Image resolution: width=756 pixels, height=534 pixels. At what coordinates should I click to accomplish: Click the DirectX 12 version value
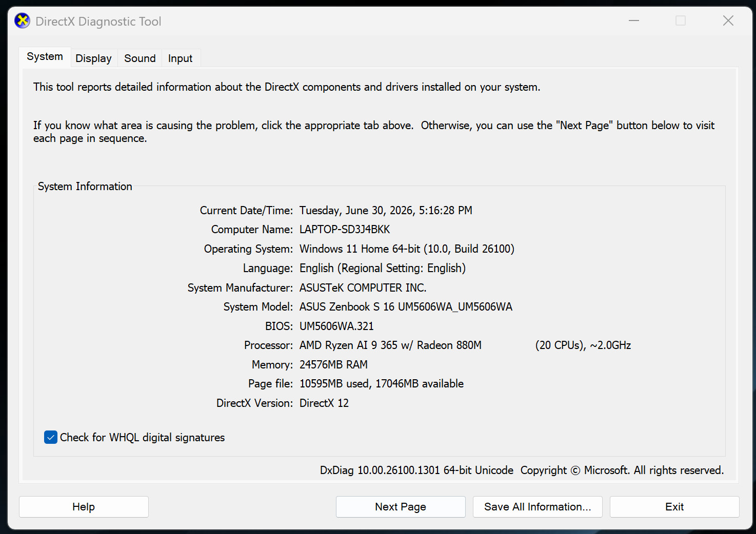tap(324, 403)
